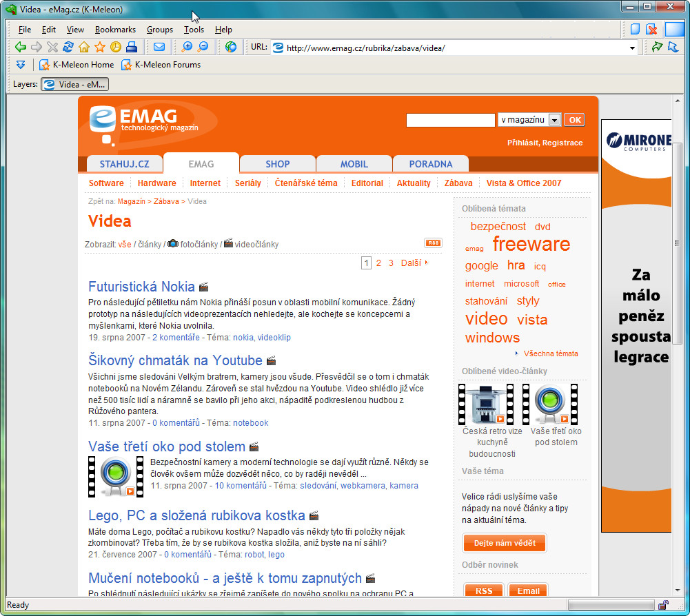Click the orange RSS subscription button
690x616 pixels.
(x=484, y=591)
